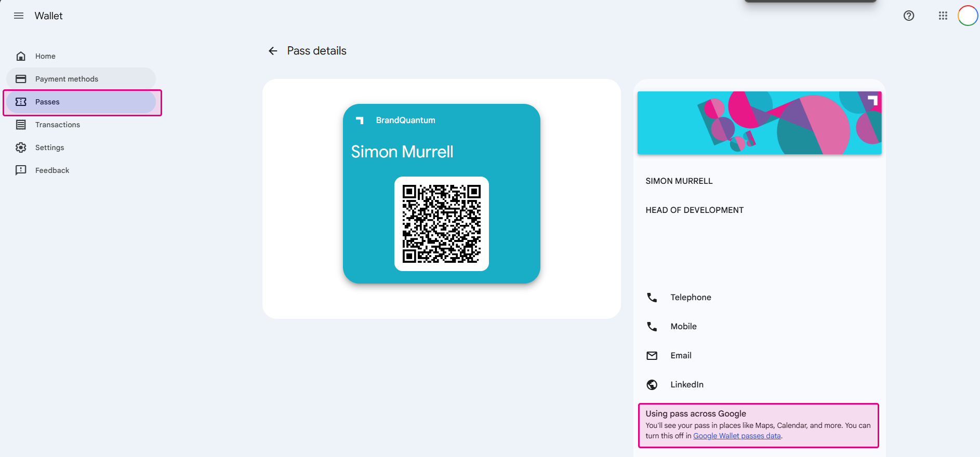The height and width of the screenshot is (457, 980).
Task: Click the Pass details heading
Action: point(316,51)
